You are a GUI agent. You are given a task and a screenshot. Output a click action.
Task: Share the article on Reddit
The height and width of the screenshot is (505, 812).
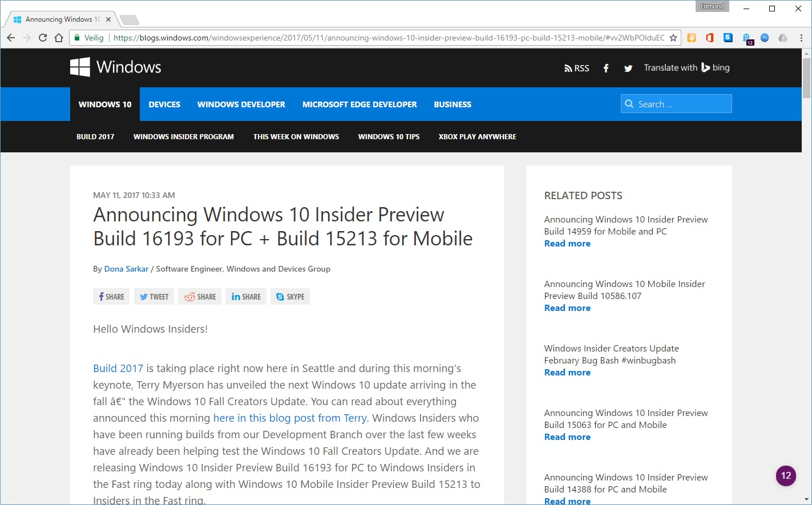(x=200, y=297)
